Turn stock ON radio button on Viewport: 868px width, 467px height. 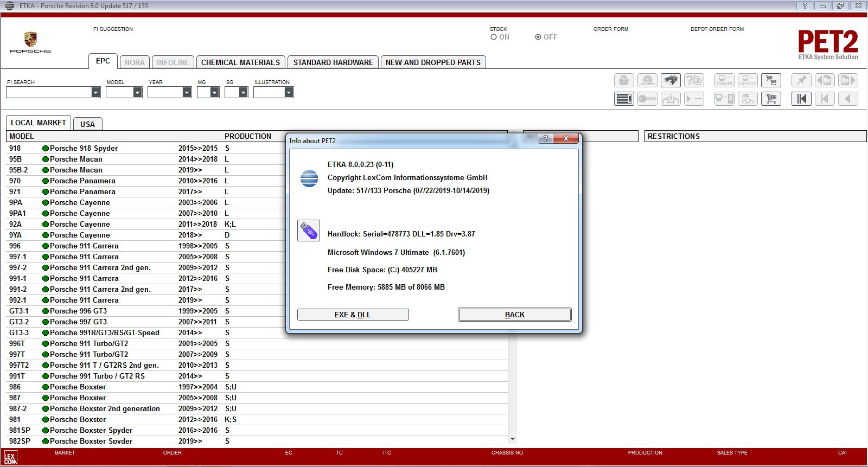[494, 37]
